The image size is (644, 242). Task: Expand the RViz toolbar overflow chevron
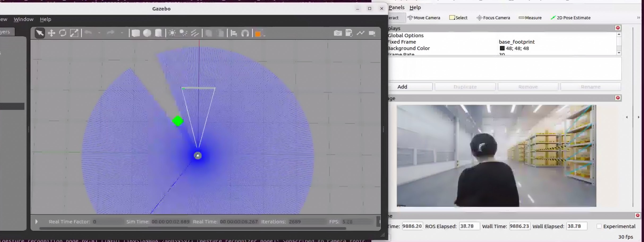pyautogui.click(x=638, y=18)
